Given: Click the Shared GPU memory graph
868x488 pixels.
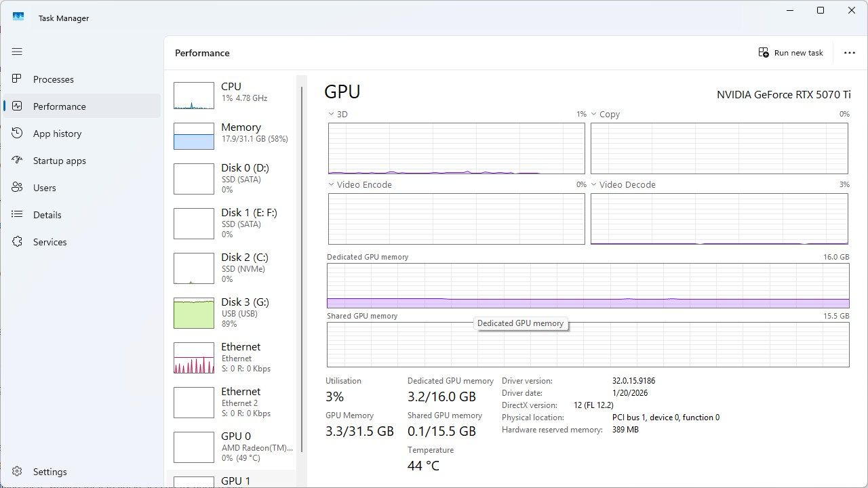Looking at the screenshot, I should pyautogui.click(x=588, y=345).
